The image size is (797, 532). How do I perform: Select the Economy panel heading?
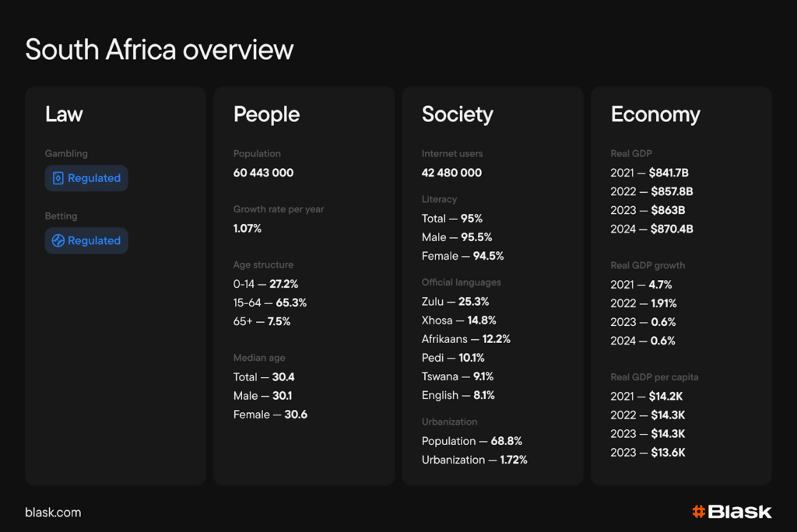point(655,114)
